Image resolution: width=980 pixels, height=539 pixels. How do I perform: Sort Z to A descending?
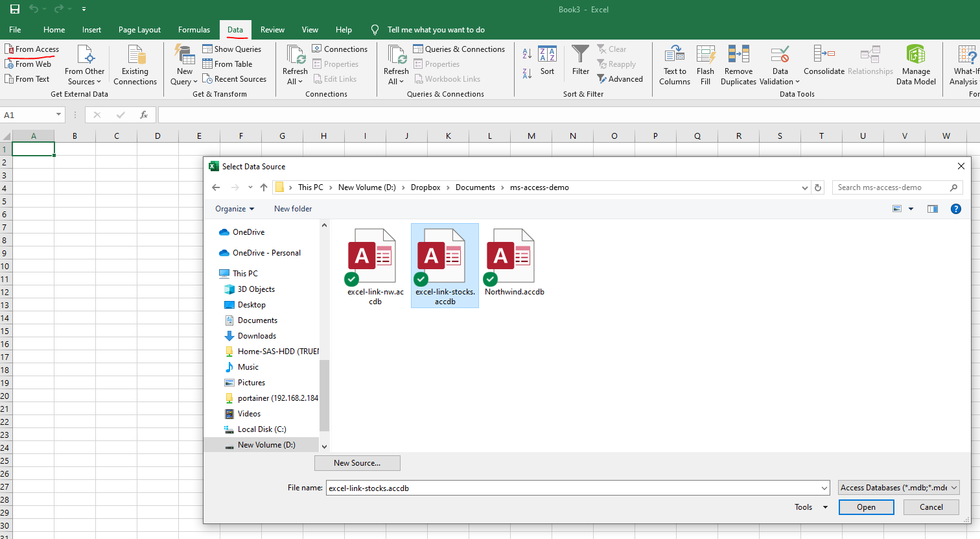(527, 73)
